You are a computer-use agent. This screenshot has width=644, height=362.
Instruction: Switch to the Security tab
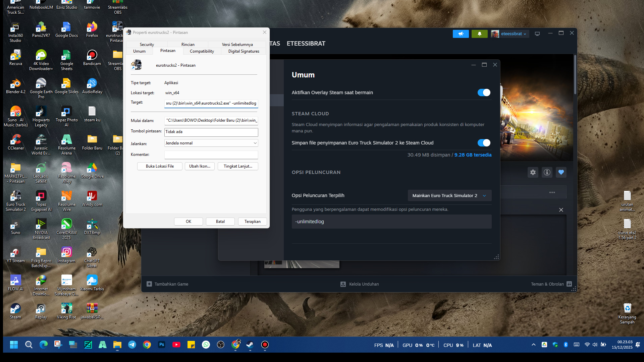click(x=147, y=45)
